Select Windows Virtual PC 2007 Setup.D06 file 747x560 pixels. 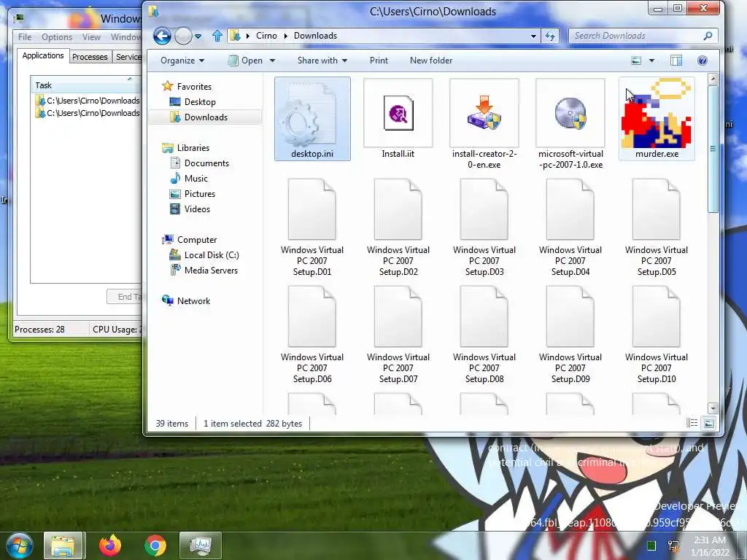click(312, 334)
